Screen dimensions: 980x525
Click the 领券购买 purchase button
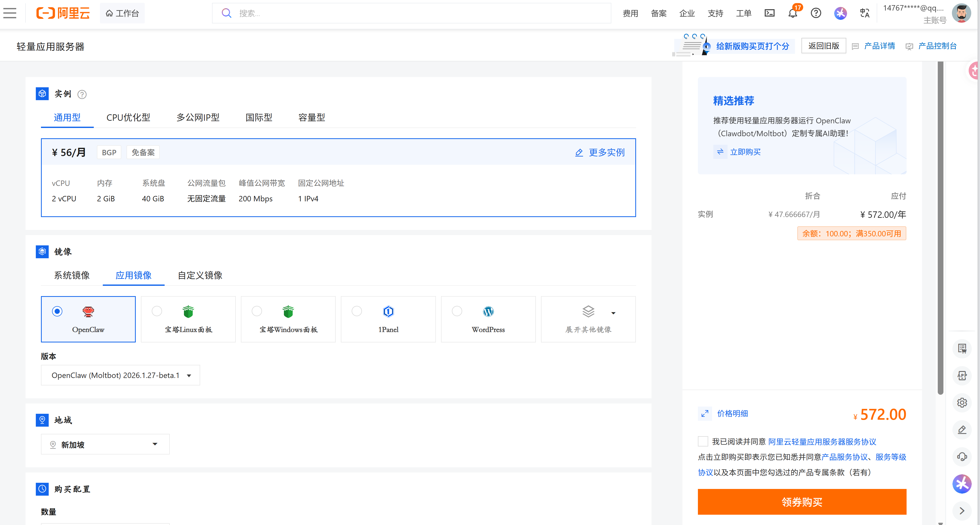(802, 502)
